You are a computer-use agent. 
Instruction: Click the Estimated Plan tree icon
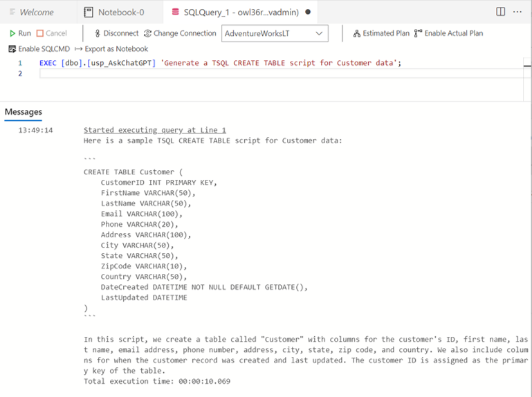pyautogui.click(x=356, y=33)
